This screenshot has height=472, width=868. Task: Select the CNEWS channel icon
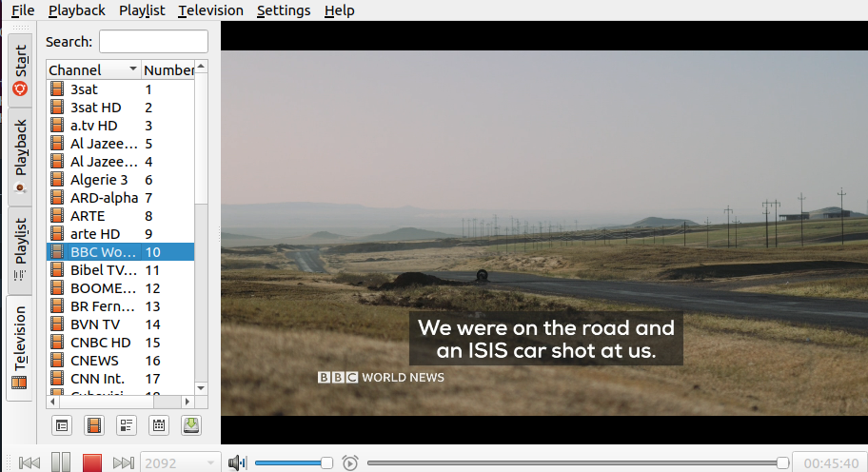[57, 361]
